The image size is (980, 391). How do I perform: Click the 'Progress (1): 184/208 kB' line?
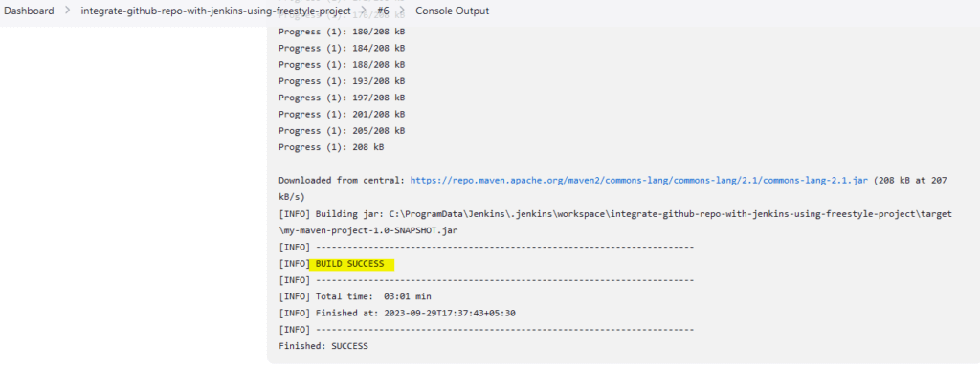342,48
